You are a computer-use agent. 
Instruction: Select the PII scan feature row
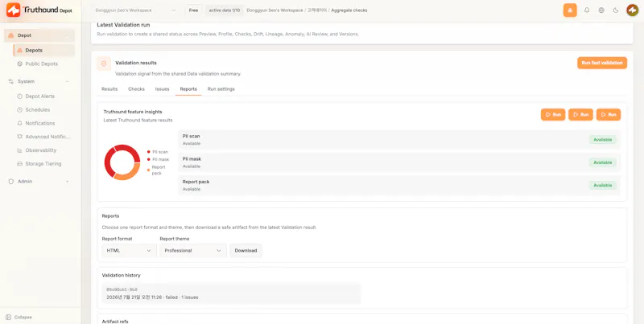pos(399,140)
